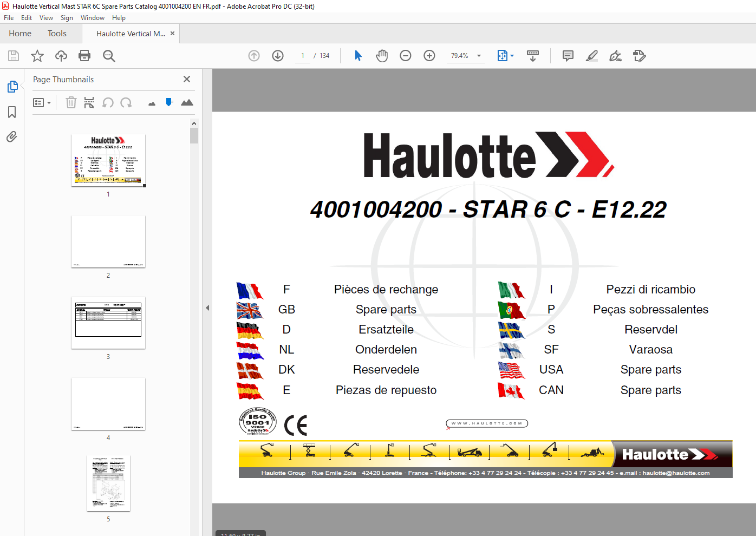The image size is (756, 536).
Task: Select page 4 thumbnail
Action: [x=108, y=404]
